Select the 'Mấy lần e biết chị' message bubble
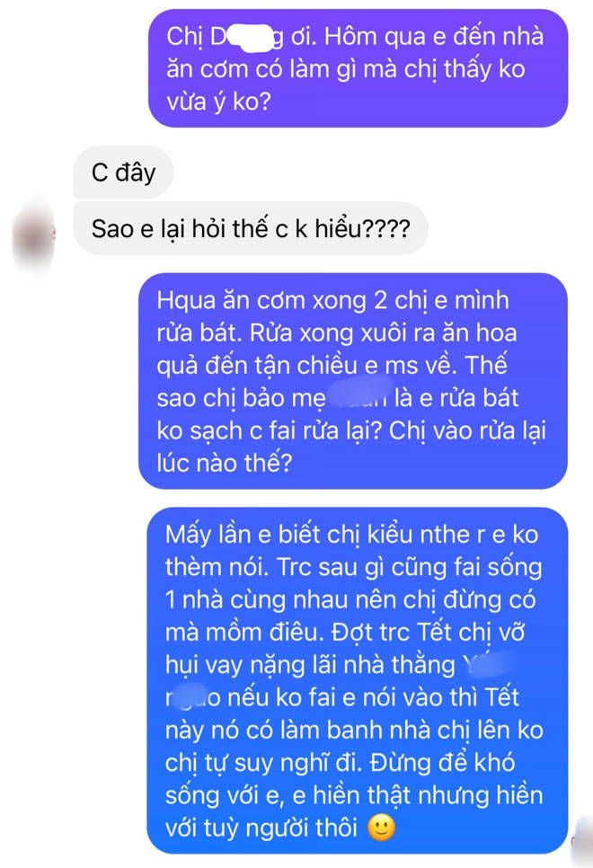The width and height of the screenshot is (593, 868). point(358,681)
